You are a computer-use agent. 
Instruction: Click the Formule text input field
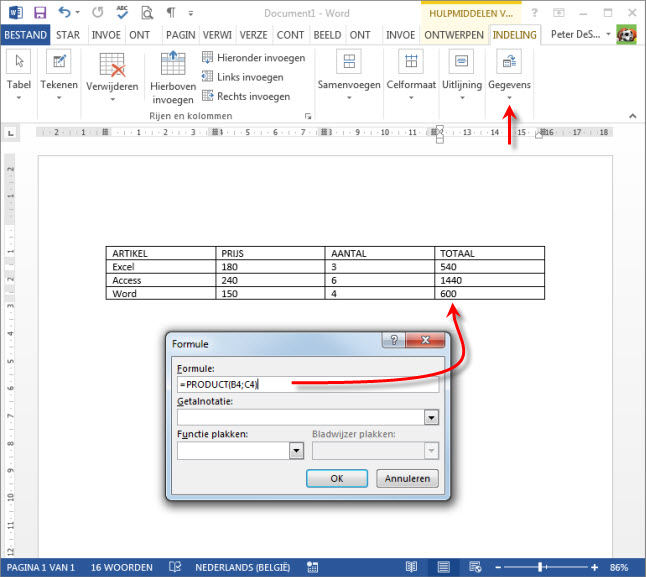(308, 385)
